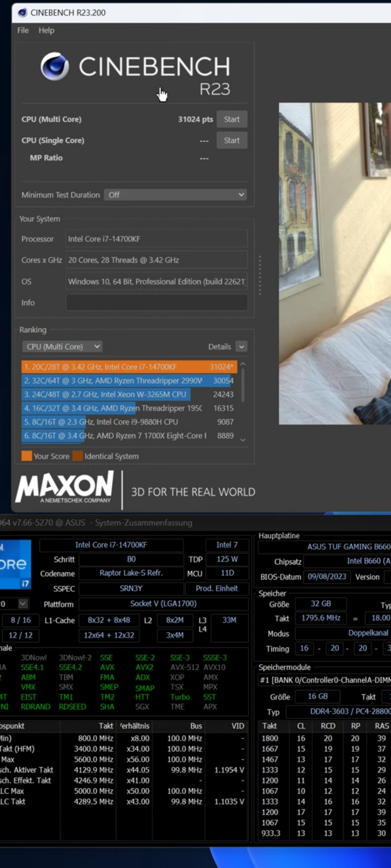Click the panel divider dotted handle

click(260, 276)
